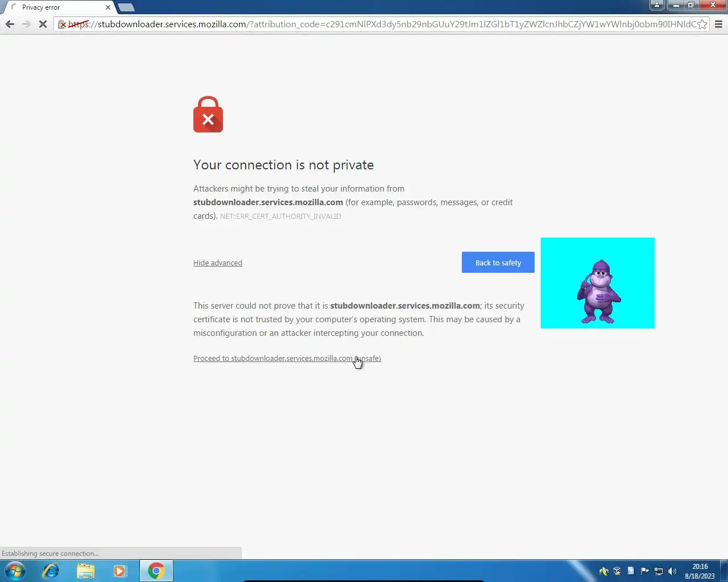Click the red lock warning icon
Screen dimensions: 728x582
tap(208, 114)
